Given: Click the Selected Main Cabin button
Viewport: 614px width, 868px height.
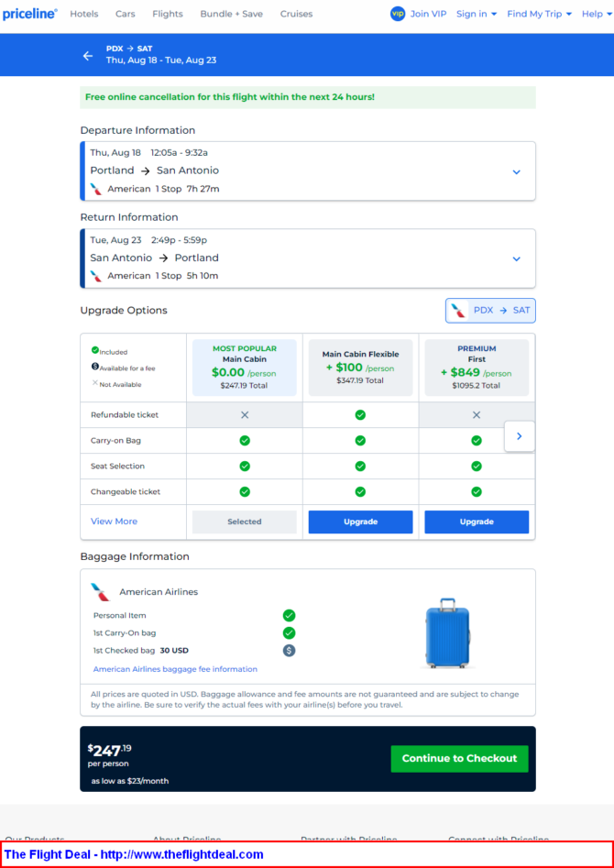Looking at the screenshot, I should [244, 522].
